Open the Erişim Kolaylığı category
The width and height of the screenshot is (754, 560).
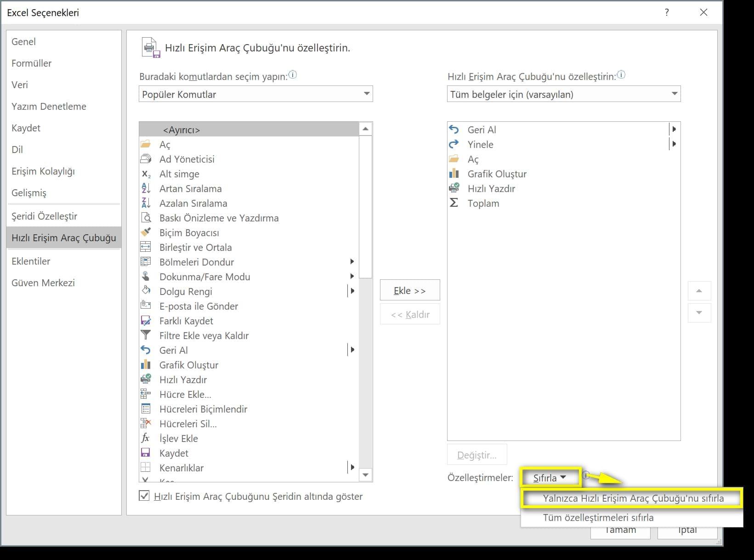64,171
